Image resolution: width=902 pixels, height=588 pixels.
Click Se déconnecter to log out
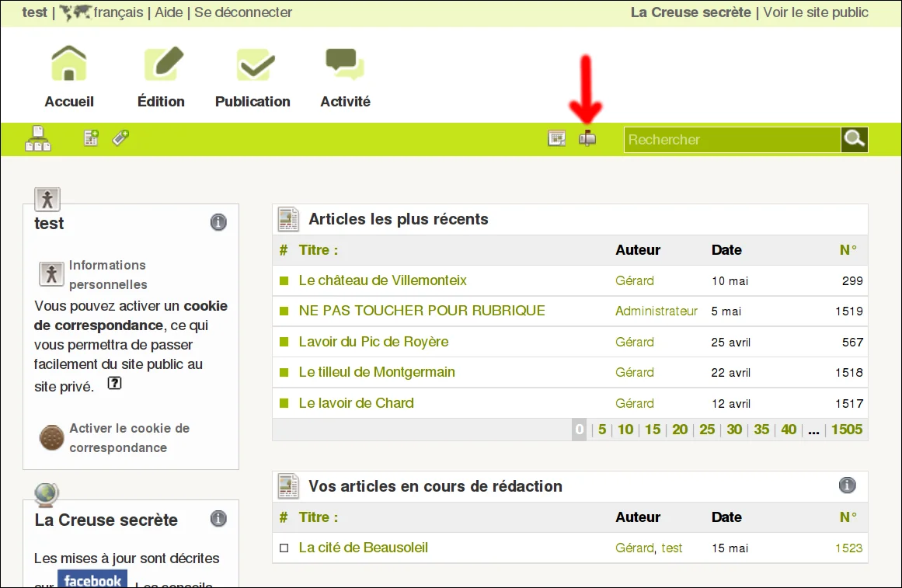242,12
